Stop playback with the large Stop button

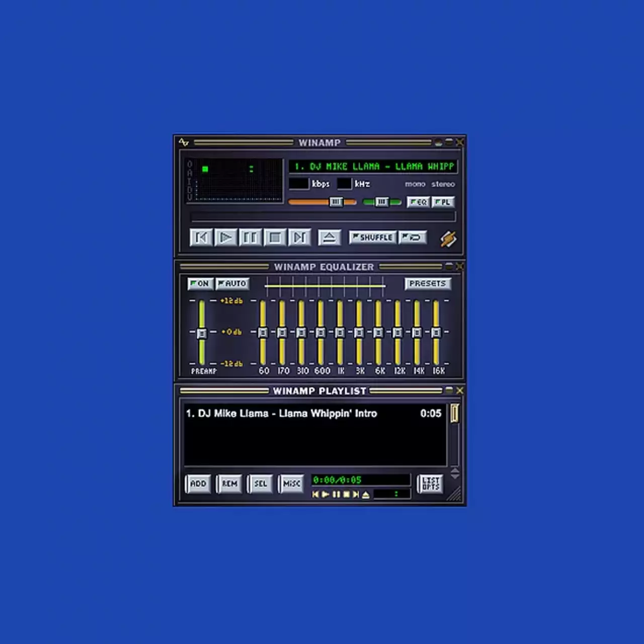coord(275,237)
